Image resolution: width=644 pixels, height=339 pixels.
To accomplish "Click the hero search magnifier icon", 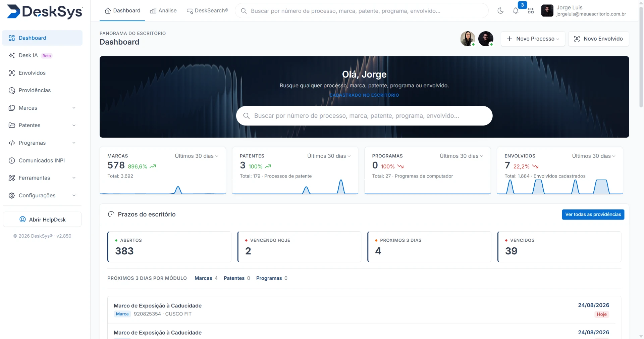I will click(246, 116).
